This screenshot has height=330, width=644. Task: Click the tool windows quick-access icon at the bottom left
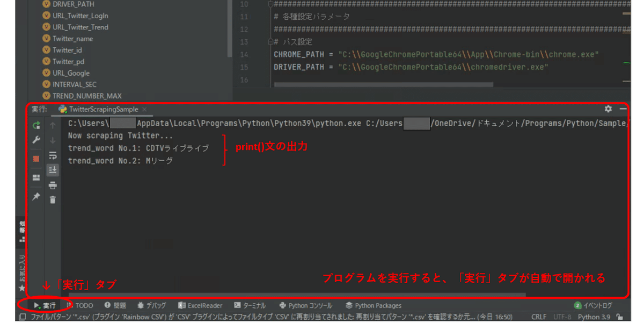23,317
